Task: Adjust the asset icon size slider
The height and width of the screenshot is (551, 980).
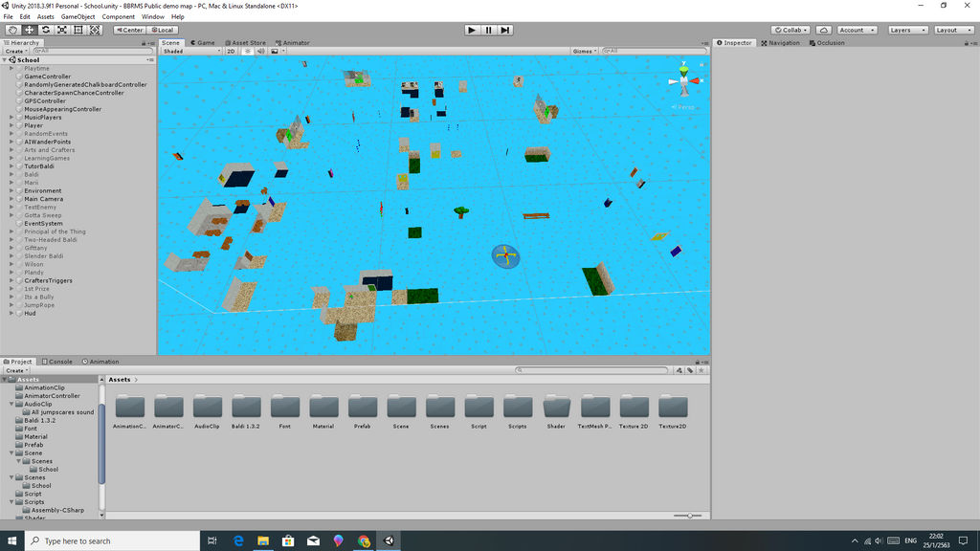Action: pyautogui.click(x=689, y=516)
